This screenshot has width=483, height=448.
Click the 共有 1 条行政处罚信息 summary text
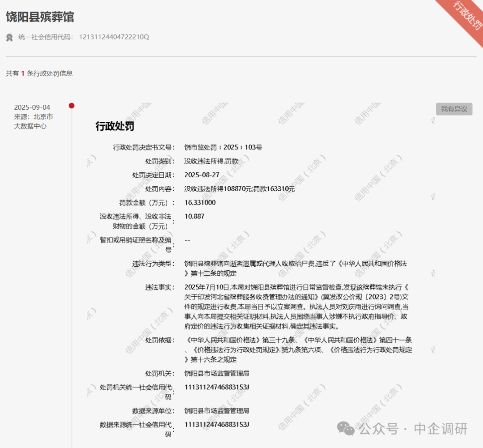39,73
